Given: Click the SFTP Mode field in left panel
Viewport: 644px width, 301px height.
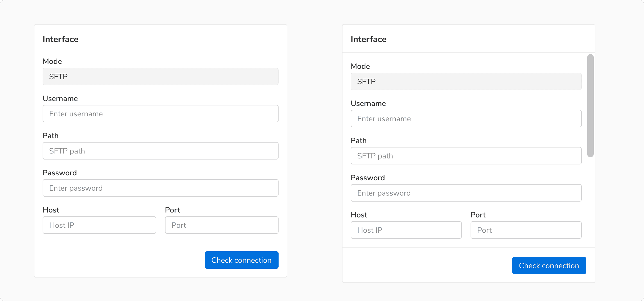Looking at the screenshot, I should pyautogui.click(x=160, y=76).
